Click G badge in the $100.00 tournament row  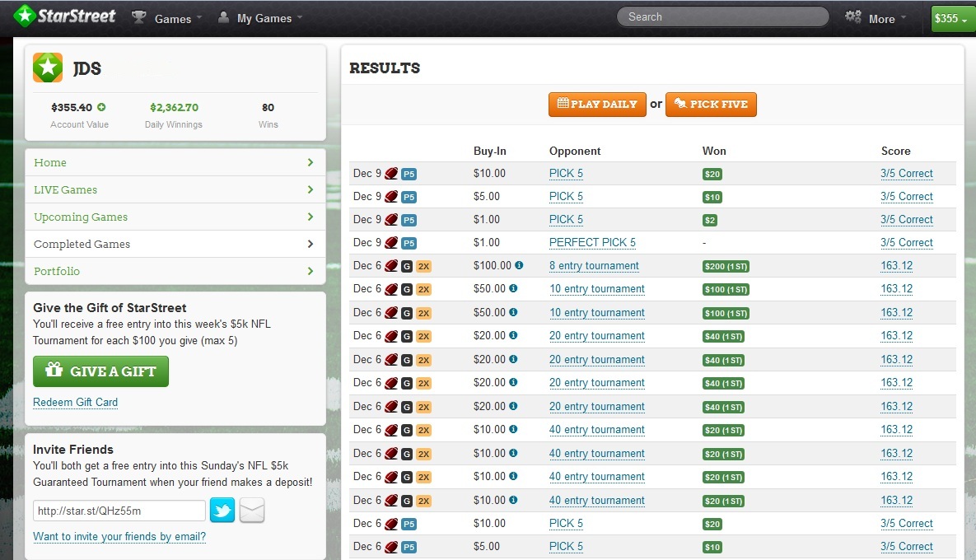(x=406, y=266)
